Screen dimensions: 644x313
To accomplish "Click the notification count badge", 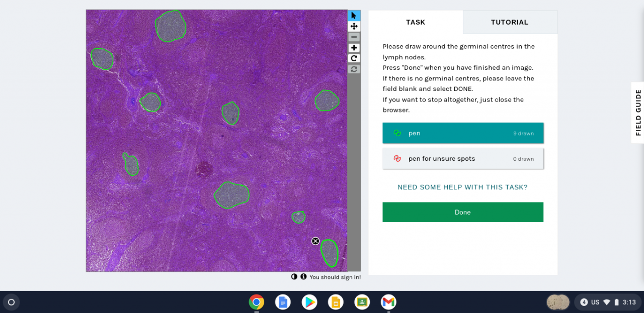I will click(x=584, y=302).
